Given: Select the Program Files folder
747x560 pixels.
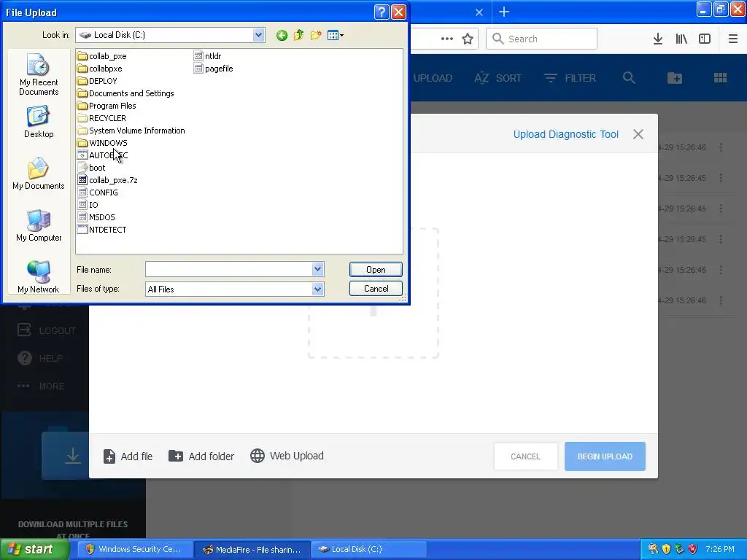Looking at the screenshot, I should 107,106.
